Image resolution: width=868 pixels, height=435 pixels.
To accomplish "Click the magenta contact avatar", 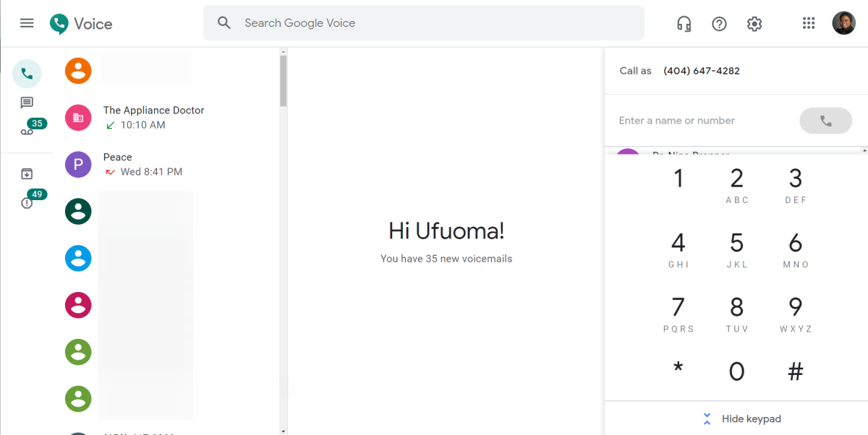I will pyautogui.click(x=78, y=305).
